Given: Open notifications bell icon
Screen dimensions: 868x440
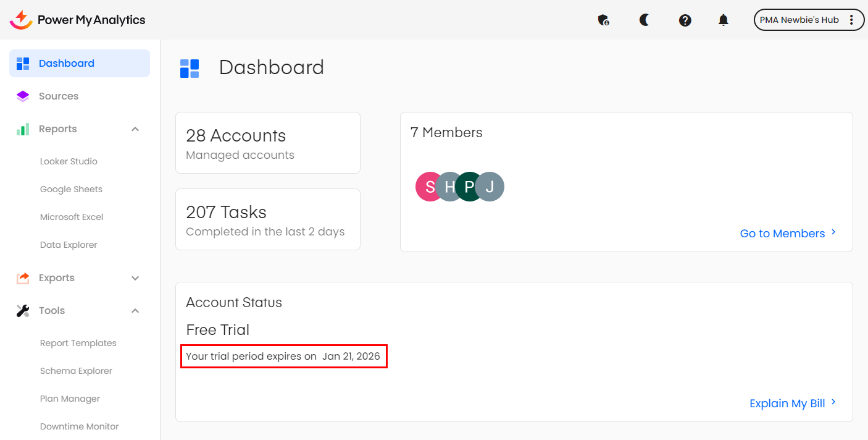Looking at the screenshot, I should click(724, 20).
